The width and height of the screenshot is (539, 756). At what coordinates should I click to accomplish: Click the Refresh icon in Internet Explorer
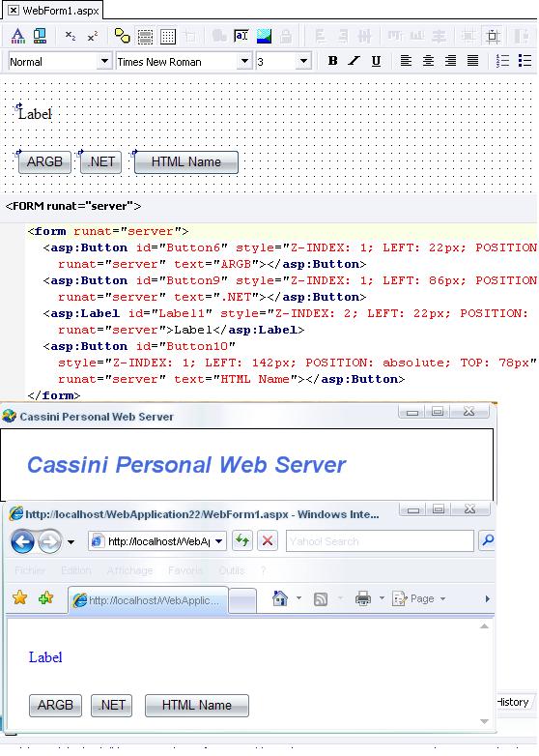pos(242,541)
